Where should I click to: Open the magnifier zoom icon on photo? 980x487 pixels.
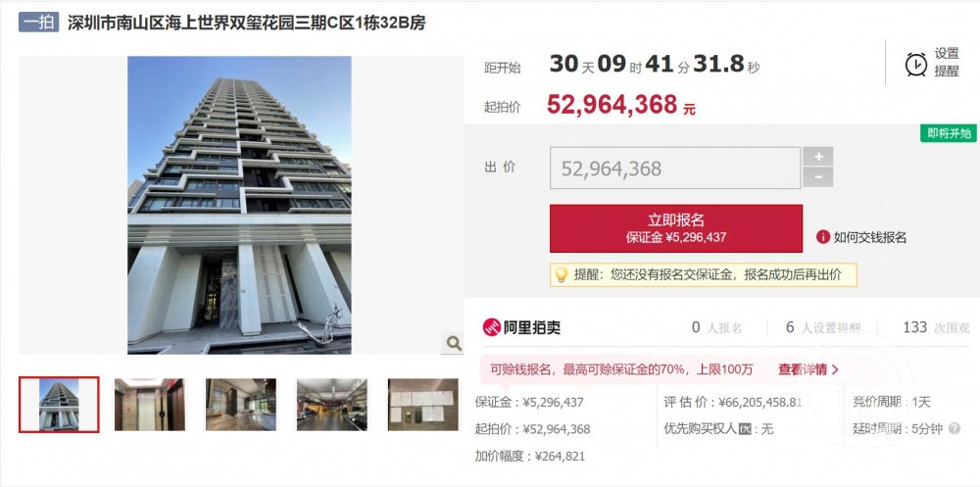453,343
